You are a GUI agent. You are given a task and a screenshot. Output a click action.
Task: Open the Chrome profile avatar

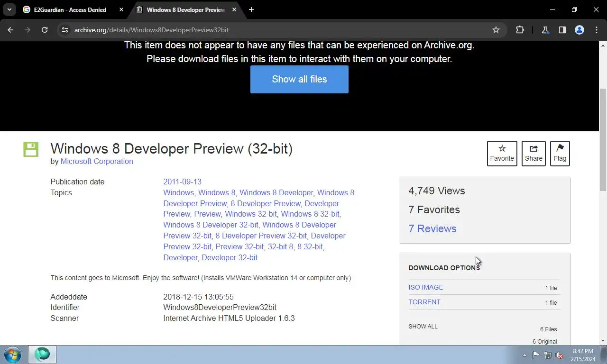click(579, 30)
